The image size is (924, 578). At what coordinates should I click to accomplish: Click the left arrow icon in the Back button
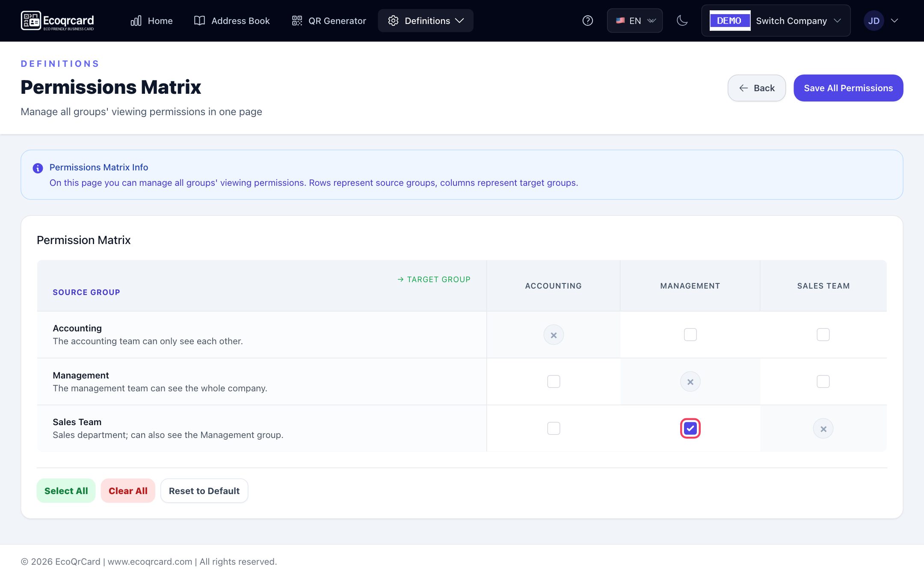click(x=743, y=88)
